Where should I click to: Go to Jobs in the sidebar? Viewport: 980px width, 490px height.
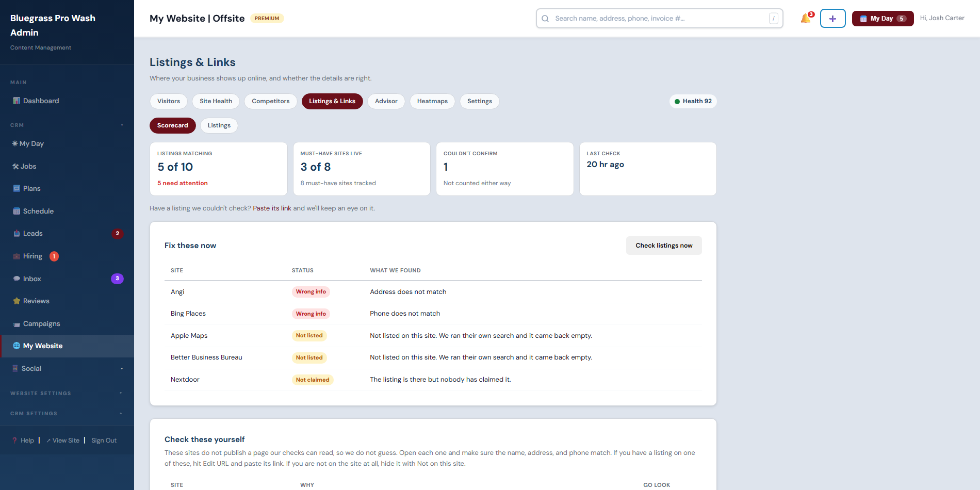[x=67, y=166]
